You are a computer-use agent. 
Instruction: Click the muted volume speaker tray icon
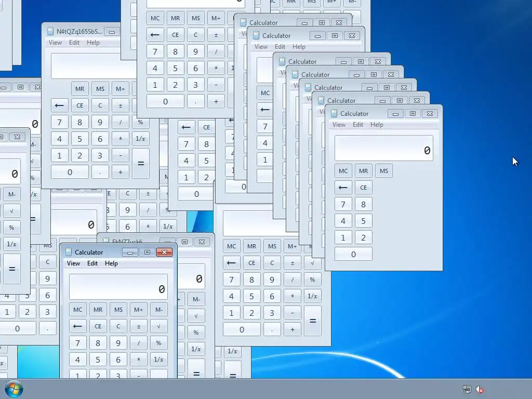(480, 390)
